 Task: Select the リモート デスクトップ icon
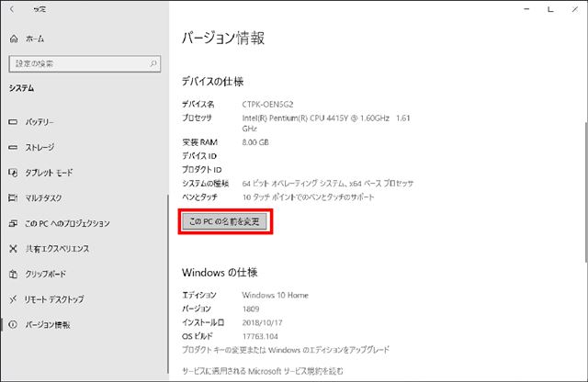(13, 299)
